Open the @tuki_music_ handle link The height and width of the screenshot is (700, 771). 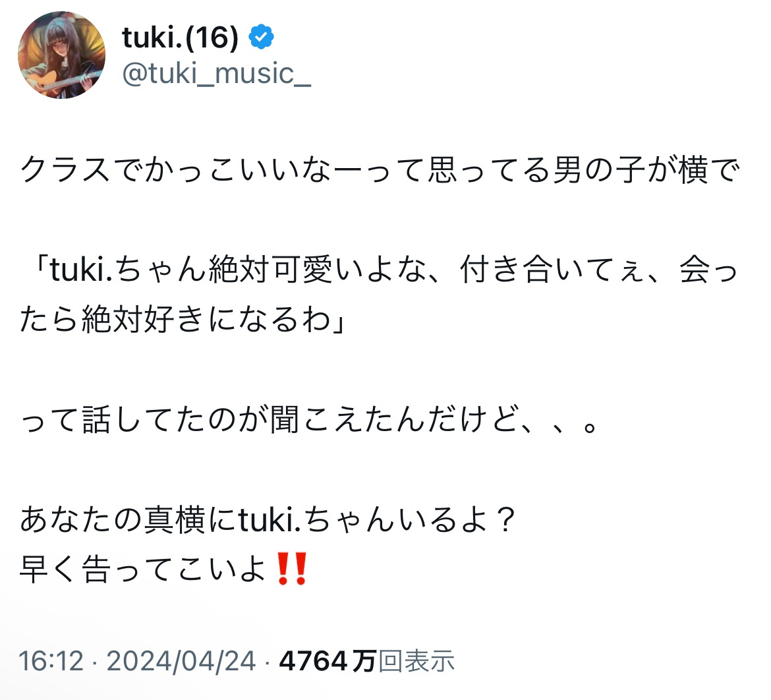[216, 74]
